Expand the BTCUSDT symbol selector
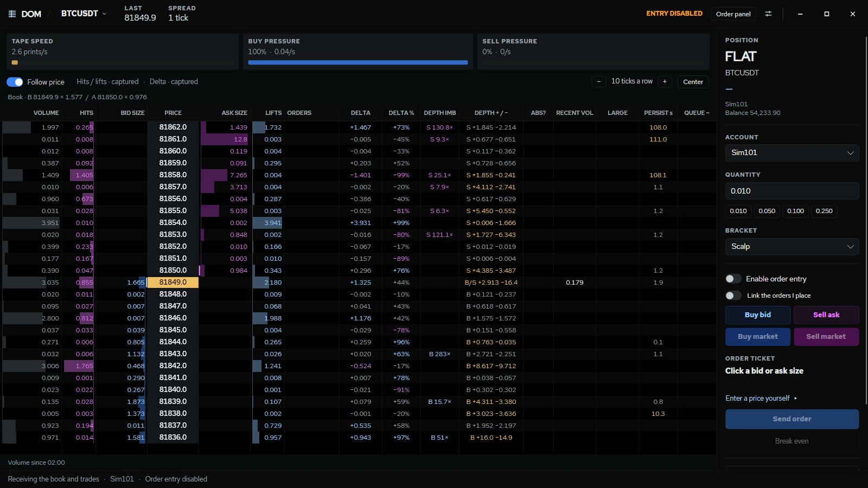The height and width of the screenshot is (488, 868). click(84, 14)
